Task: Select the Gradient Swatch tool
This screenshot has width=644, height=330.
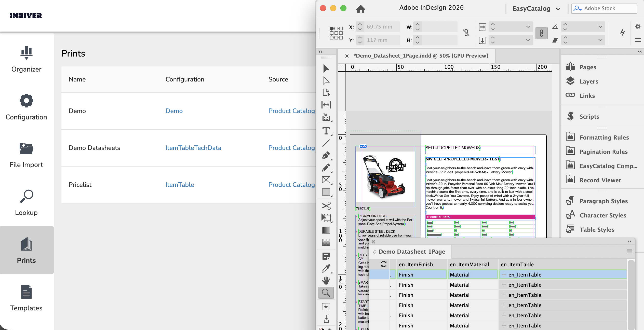Action: (x=326, y=230)
